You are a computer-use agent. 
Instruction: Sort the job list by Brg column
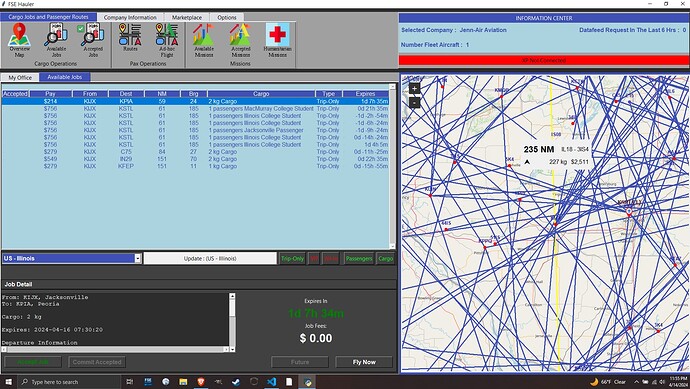click(194, 94)
